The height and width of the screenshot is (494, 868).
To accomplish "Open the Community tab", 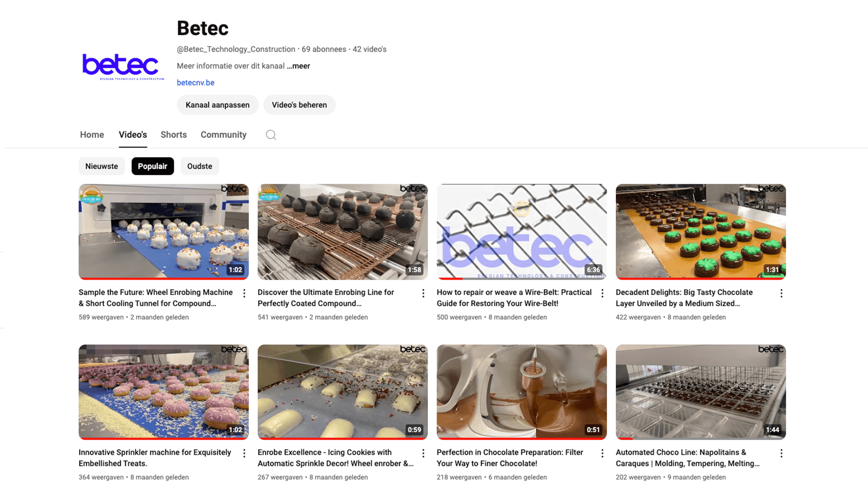I will [223, 134].
